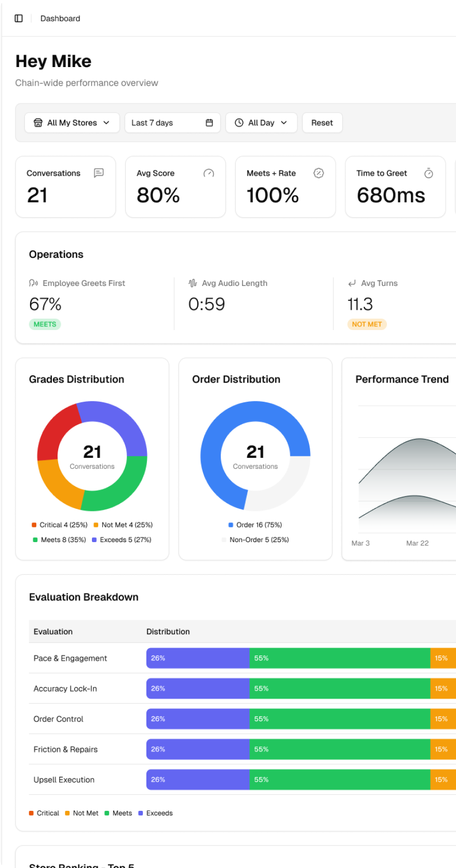Click the NOT MET status badge
This screenshot has height=868, width=456.
pyautogui.click(x=367, y=324)
